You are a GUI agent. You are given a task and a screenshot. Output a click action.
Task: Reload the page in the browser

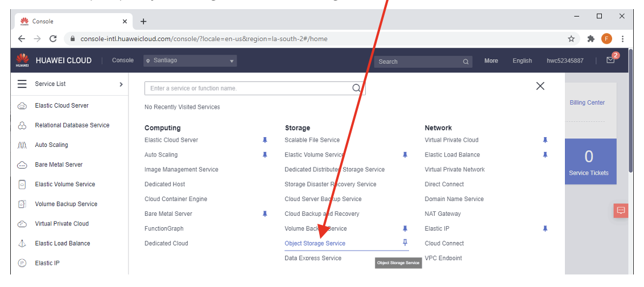coord(53,39)
